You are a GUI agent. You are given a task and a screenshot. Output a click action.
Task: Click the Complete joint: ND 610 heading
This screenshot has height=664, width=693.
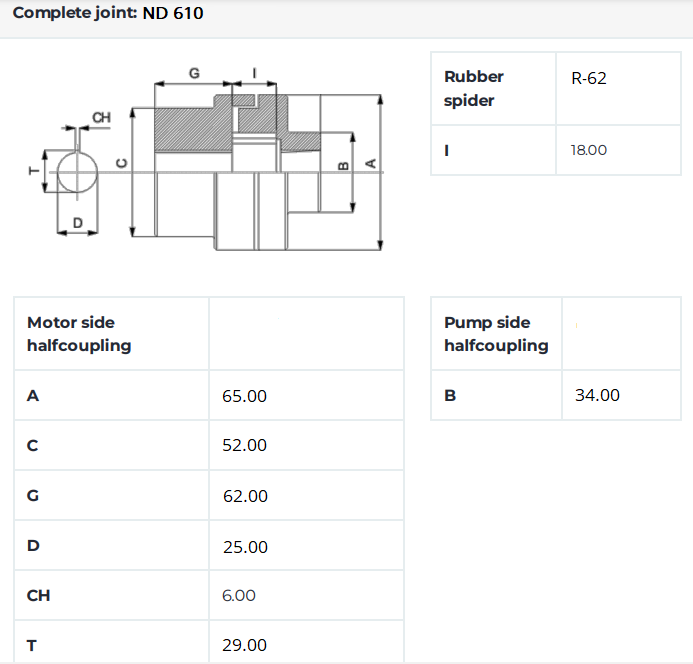click(108, 13)
